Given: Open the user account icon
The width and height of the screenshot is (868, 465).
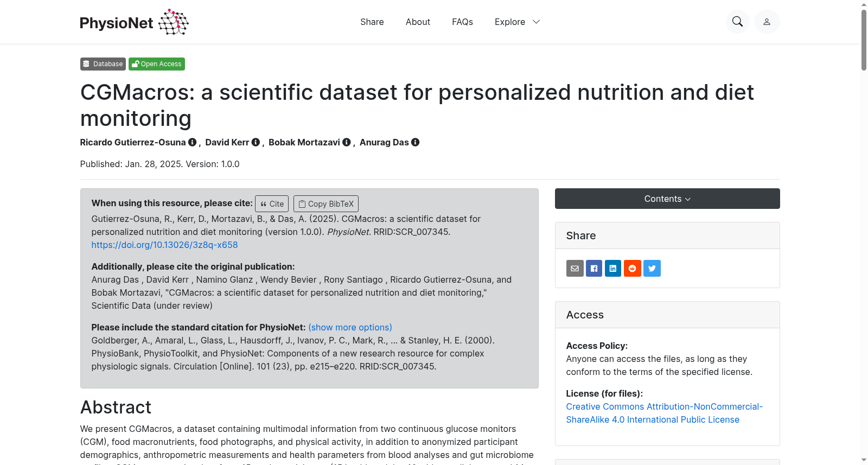Looking at the screenshot, I should [767, 22].
